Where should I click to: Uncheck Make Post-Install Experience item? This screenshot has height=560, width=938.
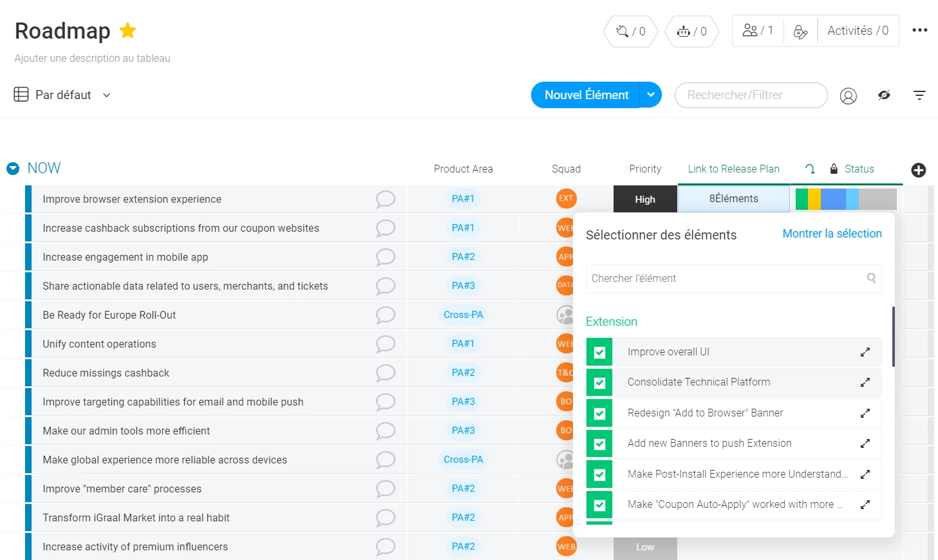[x=599, y=474]
